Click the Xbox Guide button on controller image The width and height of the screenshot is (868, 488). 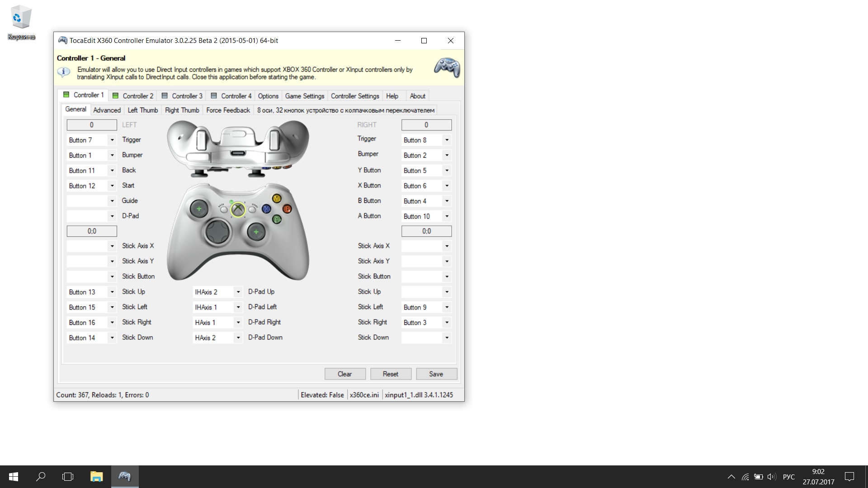click(x=238, y=209)
